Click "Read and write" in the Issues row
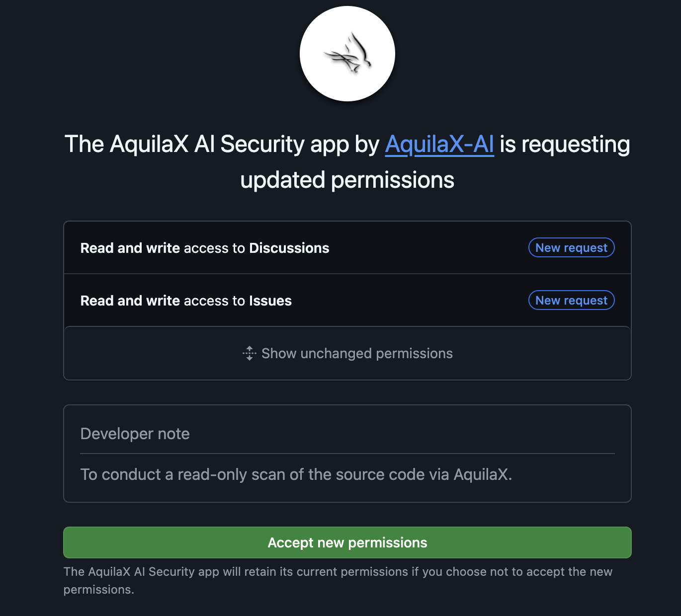This screenshot has width=681, height=616. (130, 301)
